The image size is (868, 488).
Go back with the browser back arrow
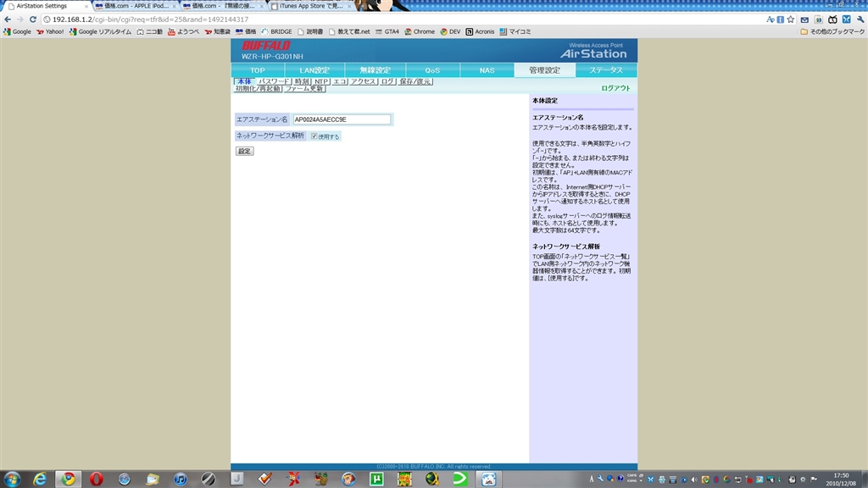8,19
